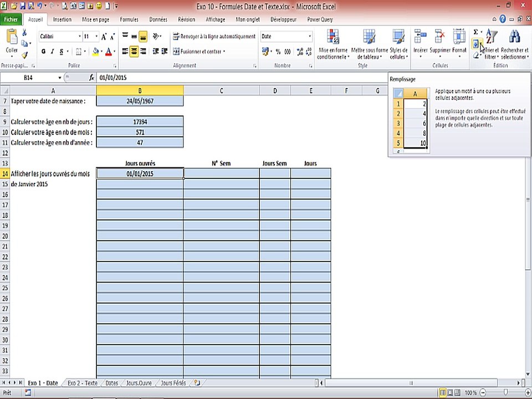Click the orientation text angle icon
Viewport: 532px width, 399px height.
[156, 36]
